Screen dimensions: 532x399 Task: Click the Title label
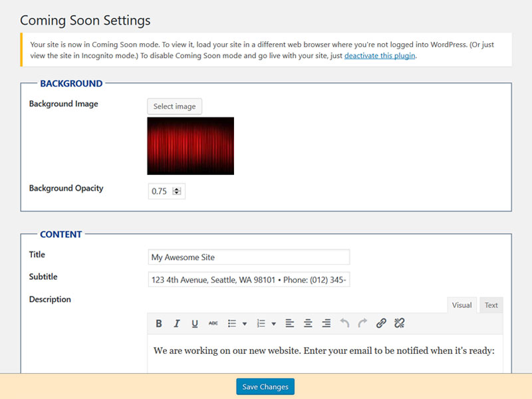click(x=37, y=255)
